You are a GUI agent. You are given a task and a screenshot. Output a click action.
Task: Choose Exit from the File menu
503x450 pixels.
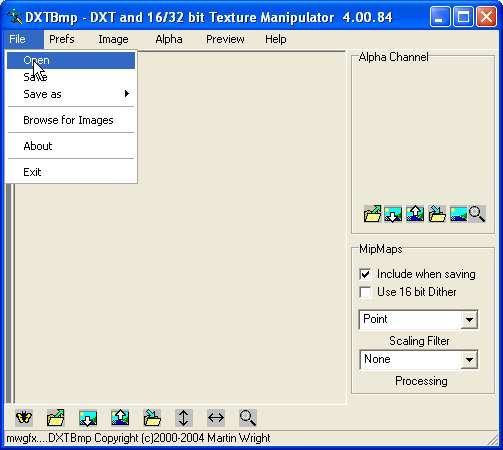click(x=71, y=172)
